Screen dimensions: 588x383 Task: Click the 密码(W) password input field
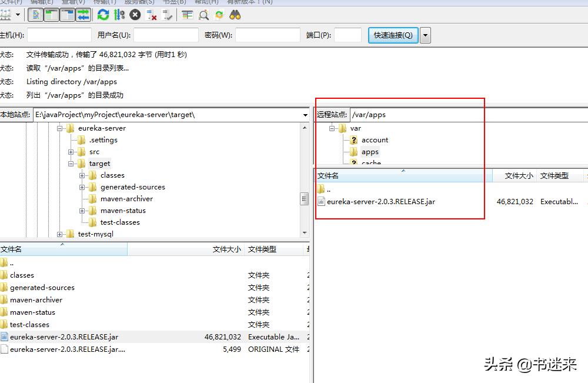point(268,35)
